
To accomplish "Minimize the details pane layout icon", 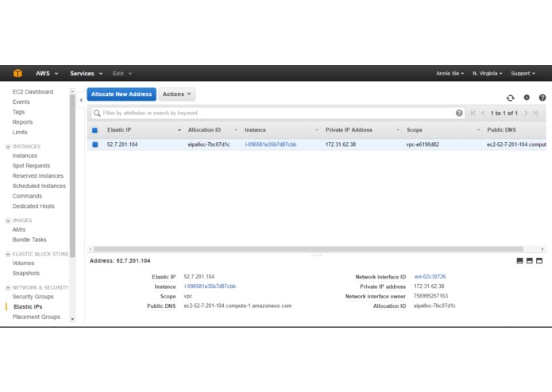I will 519,260.
